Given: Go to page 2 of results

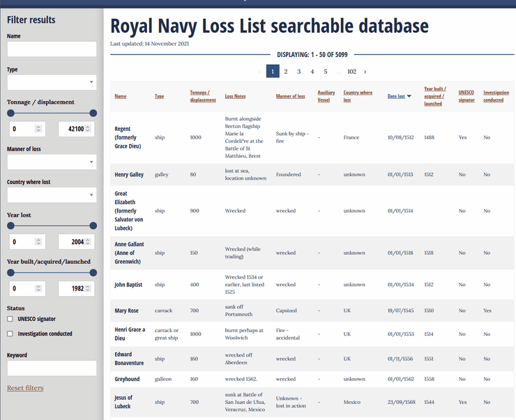Looking at the screenshot, I should pos(286,72).
